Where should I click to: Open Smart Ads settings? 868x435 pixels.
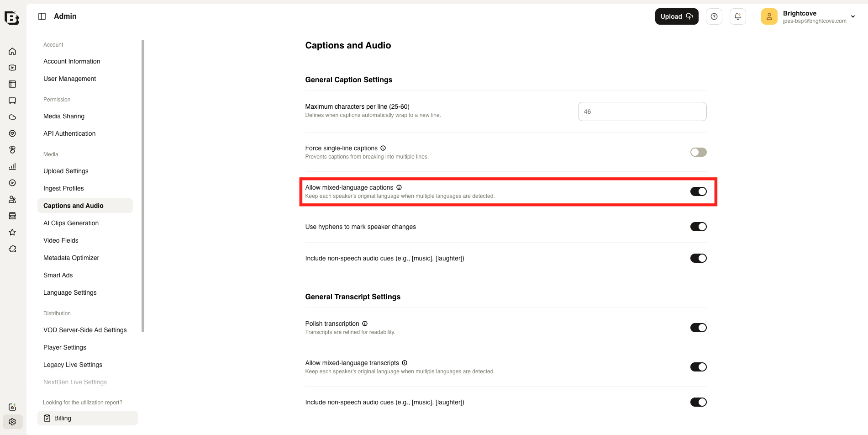click(x=58, y=275)
